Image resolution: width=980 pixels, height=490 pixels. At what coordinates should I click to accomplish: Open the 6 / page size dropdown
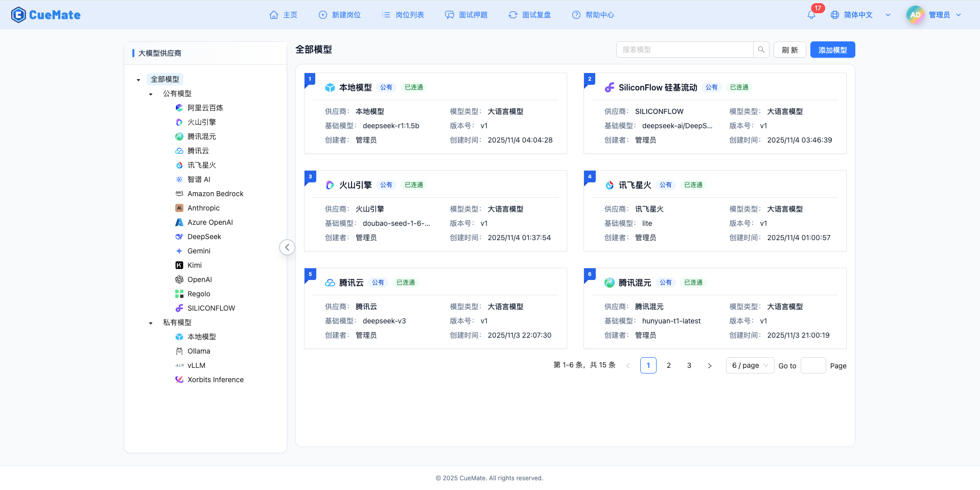point(749,365)
